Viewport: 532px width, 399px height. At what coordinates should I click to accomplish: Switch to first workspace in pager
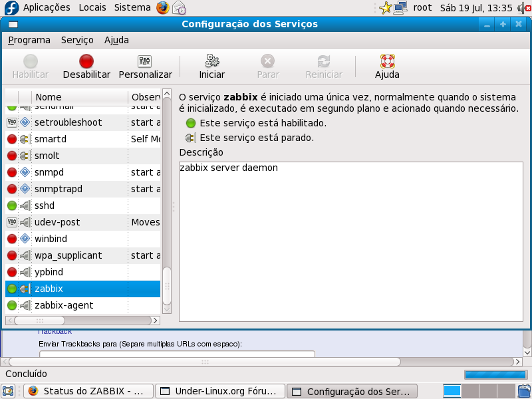452,391
